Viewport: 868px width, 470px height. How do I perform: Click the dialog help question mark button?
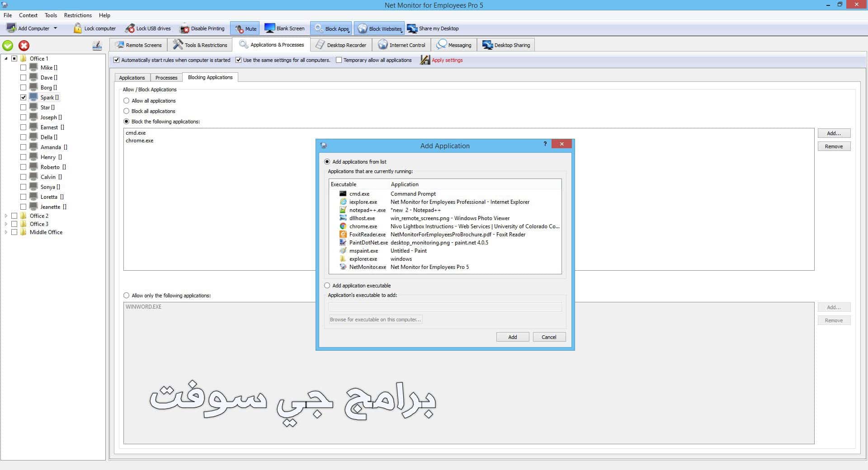(545, 144)
